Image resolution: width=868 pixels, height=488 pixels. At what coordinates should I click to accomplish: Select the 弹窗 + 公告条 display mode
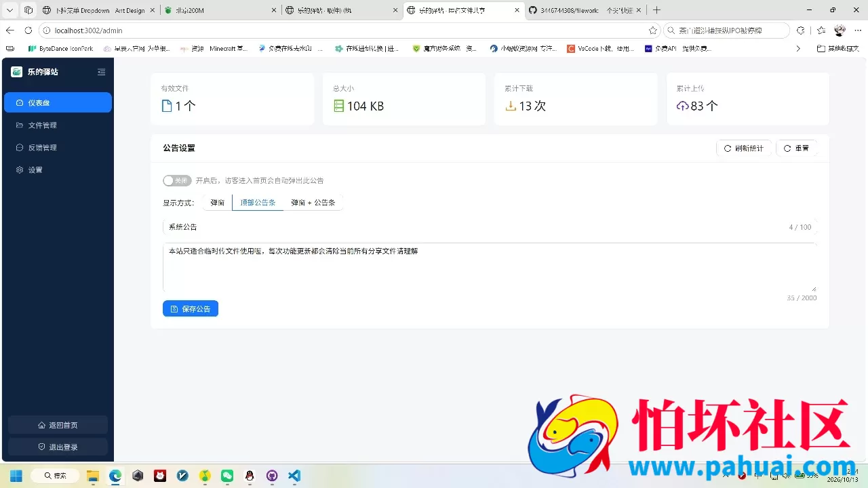[x=313, y=203]
